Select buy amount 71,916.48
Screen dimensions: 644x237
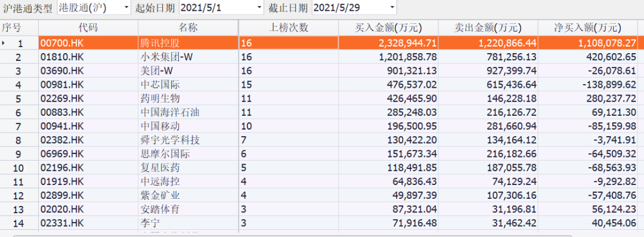[x=389, y=223]
